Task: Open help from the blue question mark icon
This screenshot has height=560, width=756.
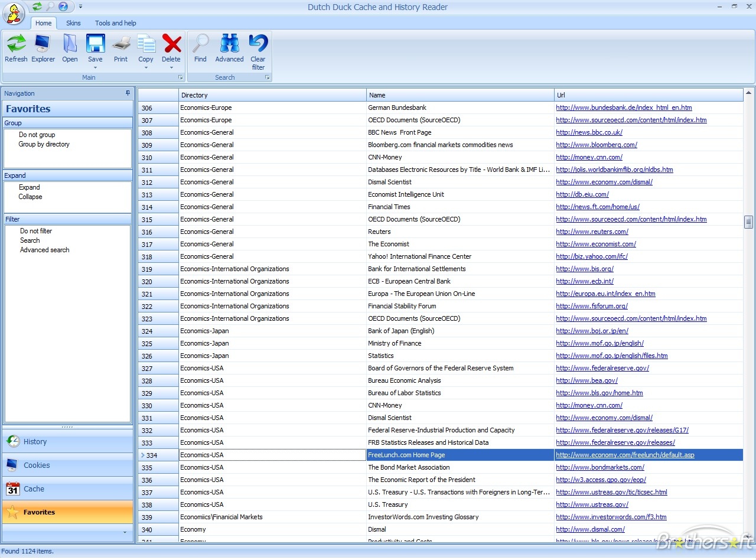Action: pos(63,7)
